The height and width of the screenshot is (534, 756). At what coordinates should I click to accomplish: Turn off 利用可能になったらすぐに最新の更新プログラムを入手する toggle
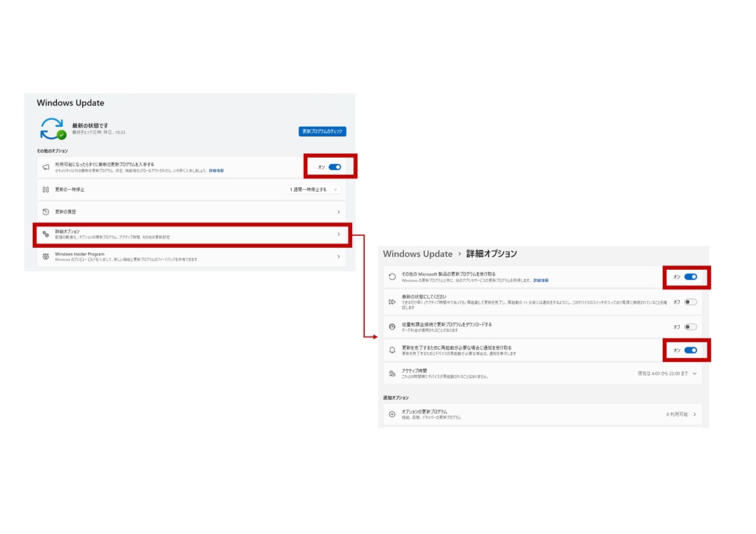335,167
